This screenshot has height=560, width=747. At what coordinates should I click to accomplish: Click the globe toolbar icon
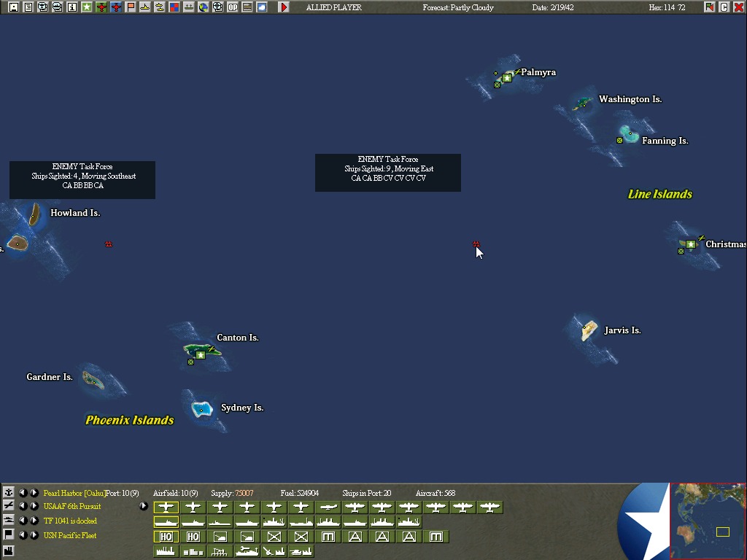click(x=204, y=7)
